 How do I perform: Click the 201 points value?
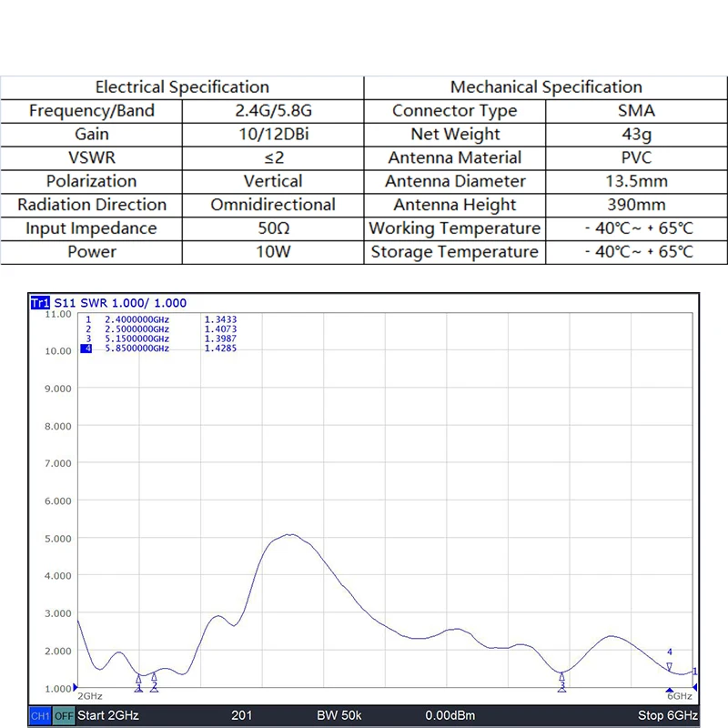click(x=241, y=715)
